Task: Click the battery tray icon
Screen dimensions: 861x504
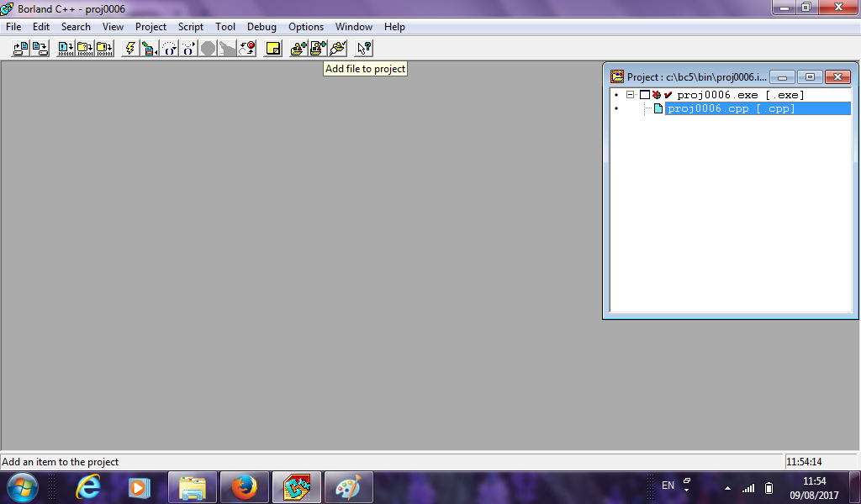Action: [769, 487]
